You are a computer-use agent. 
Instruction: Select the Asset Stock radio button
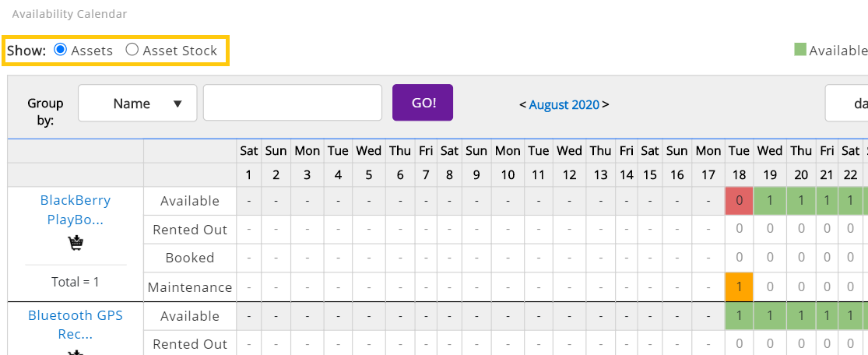[132, 50]
